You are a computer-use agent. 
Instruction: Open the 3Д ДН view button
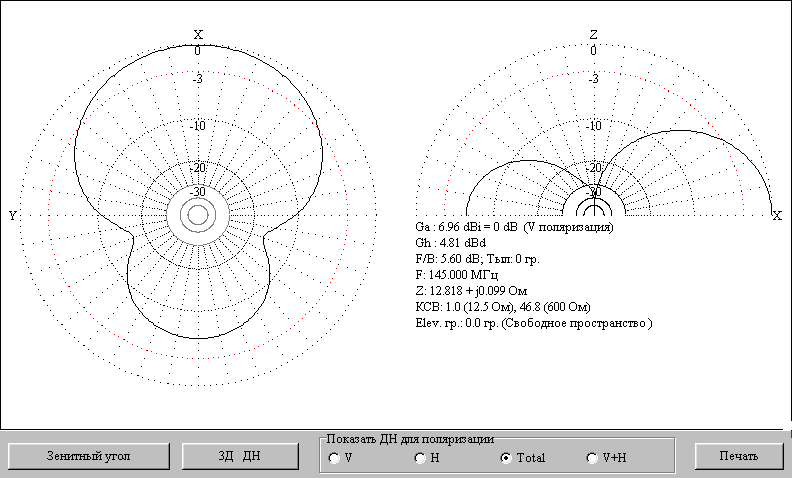point(240,456)
